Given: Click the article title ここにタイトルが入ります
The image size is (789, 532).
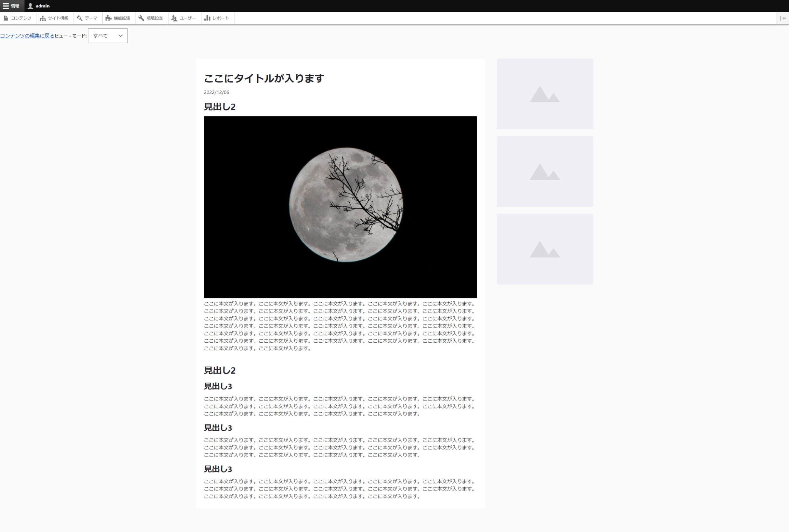Looking at the screenshot, I should (264, 78).
